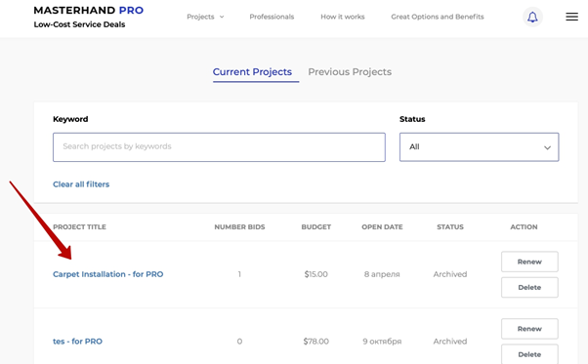The width and height of the screenshot is (588, 364).
Task: Click the BUDGET column header
Action: 316,227
